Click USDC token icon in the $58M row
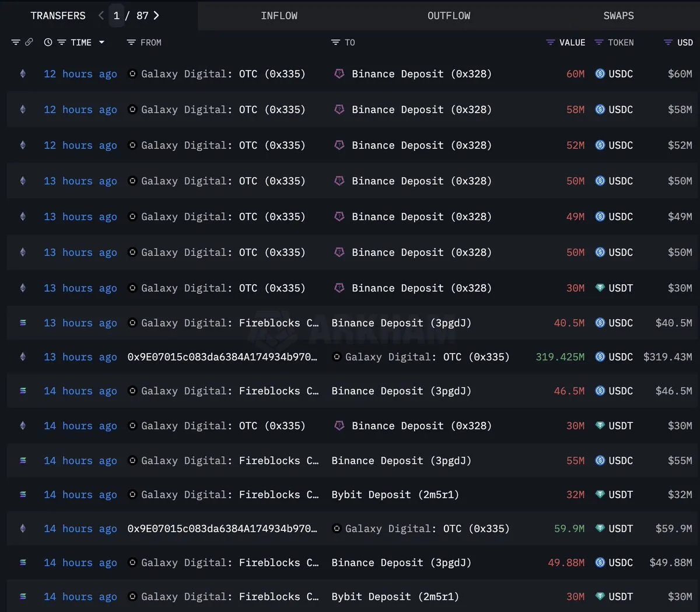The height and width of the screenshot is (612, 700). [x=600, y=109]
